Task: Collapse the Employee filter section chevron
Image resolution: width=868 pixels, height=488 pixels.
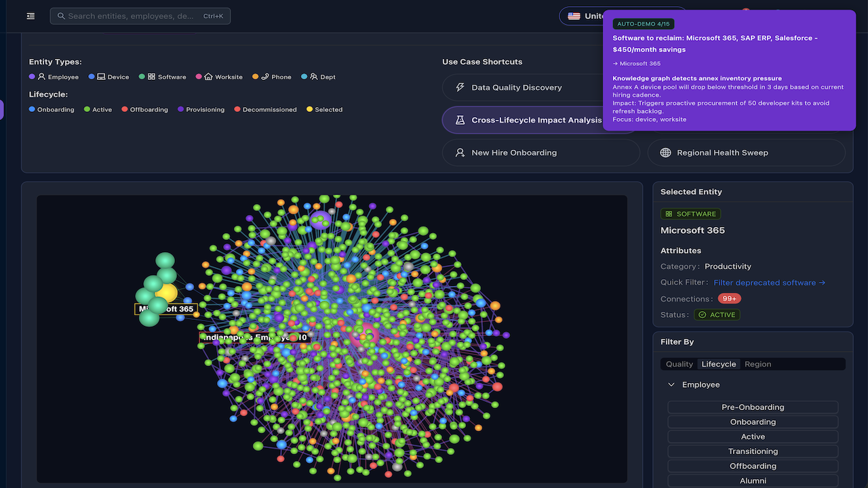Action: tap(671, 385)
